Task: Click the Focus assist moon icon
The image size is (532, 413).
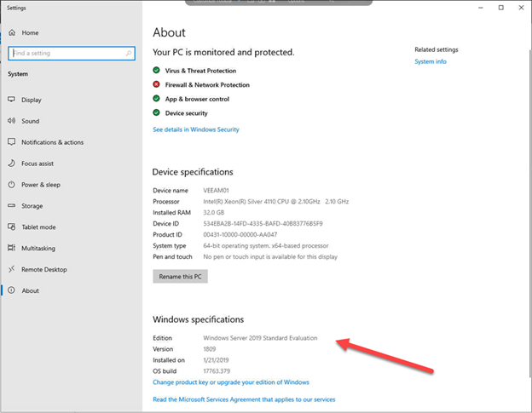Action: point(12,163)
